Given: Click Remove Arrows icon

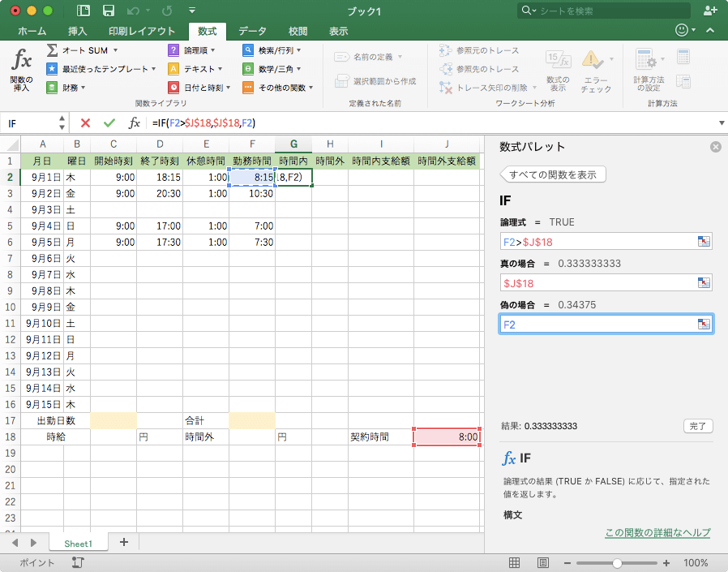Looking at the screenshot, I should (445, 88).
